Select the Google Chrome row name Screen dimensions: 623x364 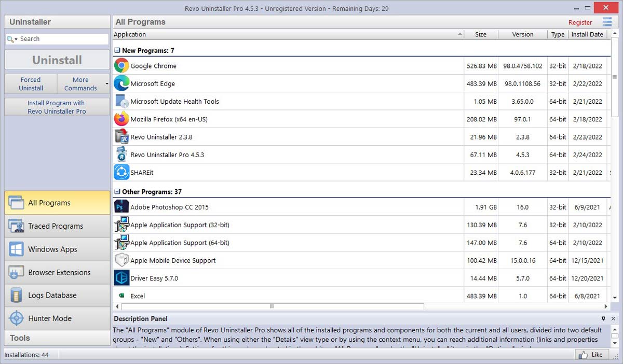[153, 66]
